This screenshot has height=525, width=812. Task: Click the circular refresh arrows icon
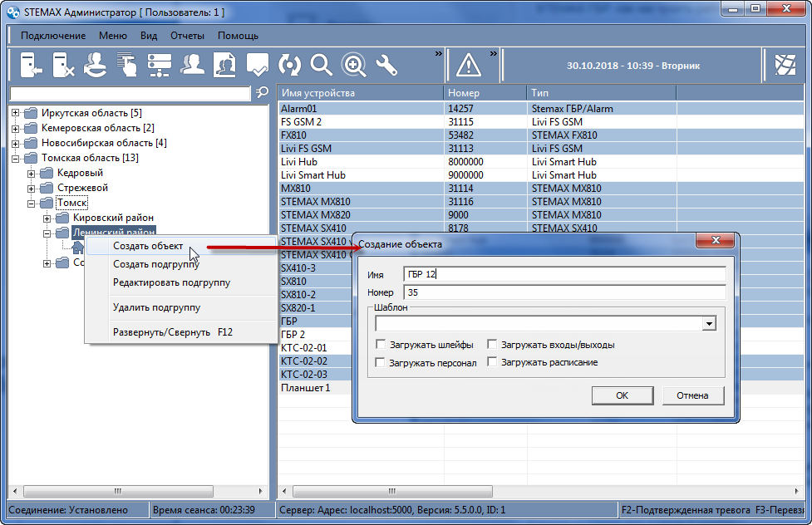tap(289, 66)
